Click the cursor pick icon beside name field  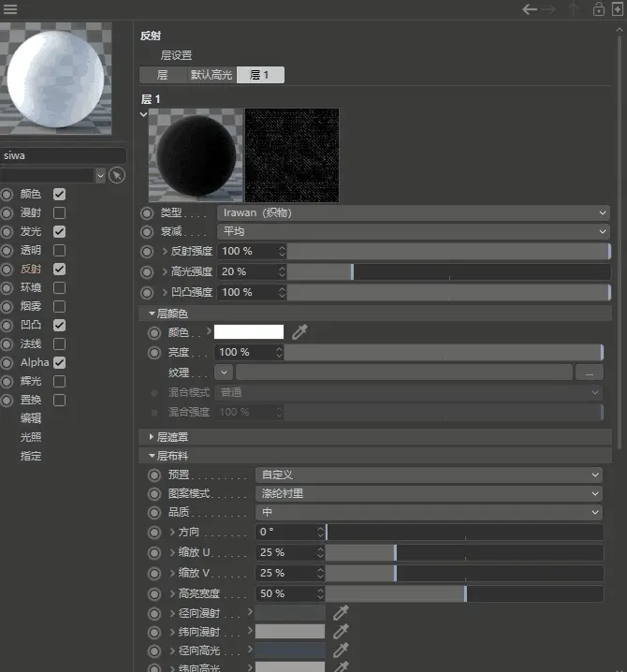click(117, 175)
